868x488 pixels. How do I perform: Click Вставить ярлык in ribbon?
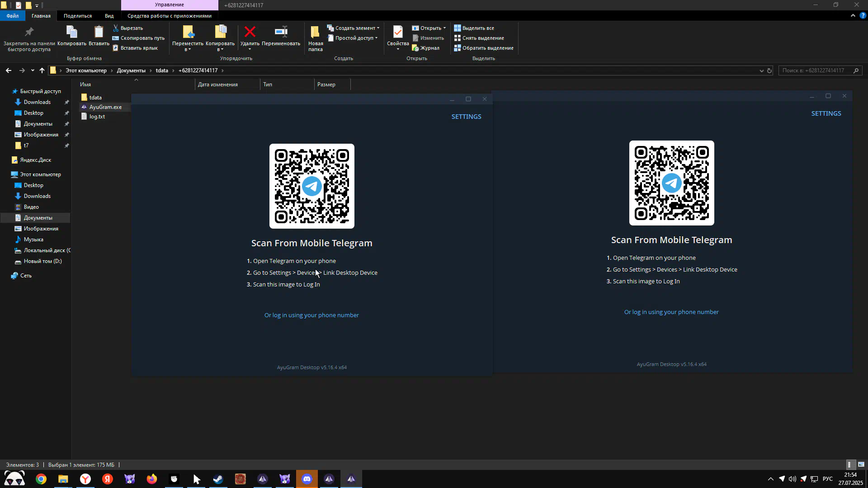[x=135, y=48]
